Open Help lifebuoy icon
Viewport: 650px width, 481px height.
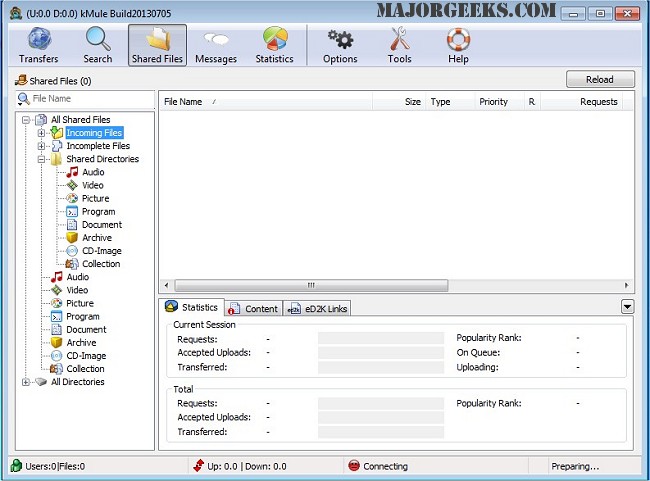click(x=458, y=39)
